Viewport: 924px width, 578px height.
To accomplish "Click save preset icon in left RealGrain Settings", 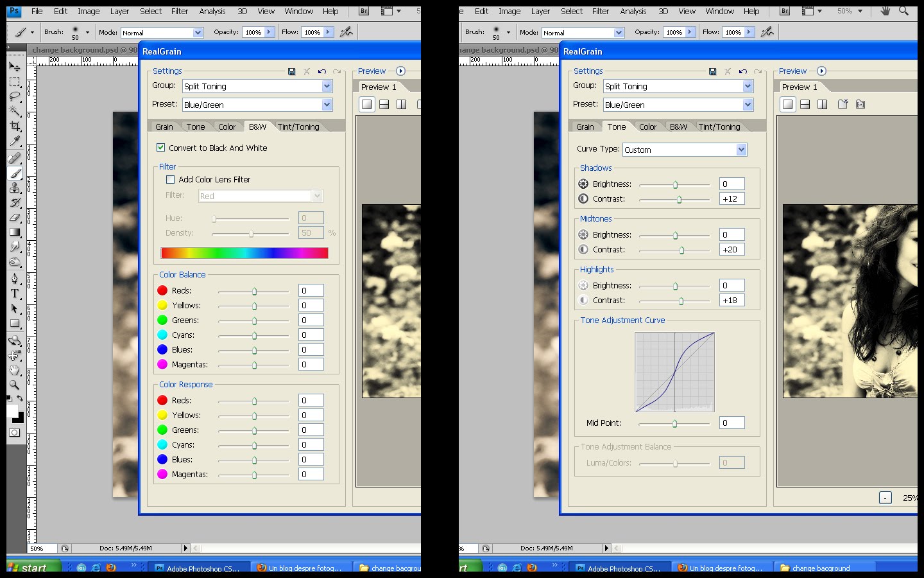I will coord(292,71).
